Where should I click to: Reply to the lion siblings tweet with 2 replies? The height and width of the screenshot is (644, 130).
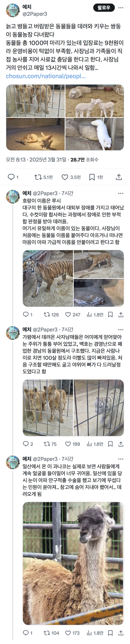(26, 444)
